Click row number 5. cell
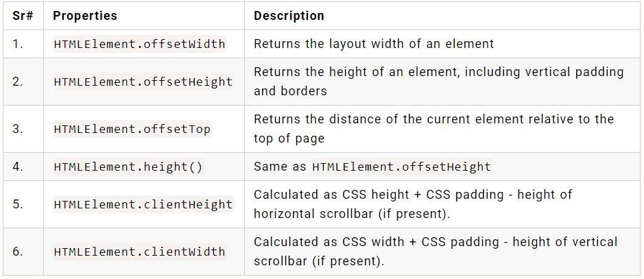This screenshot has width=644, height=279. (x=18, y=204)
